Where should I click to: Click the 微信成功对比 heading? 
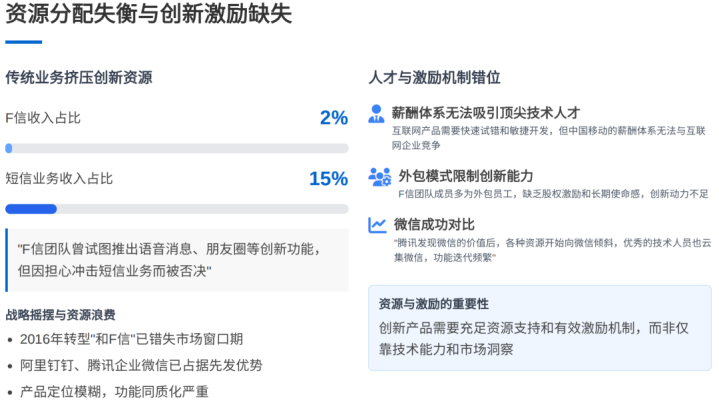coord(434,224)
